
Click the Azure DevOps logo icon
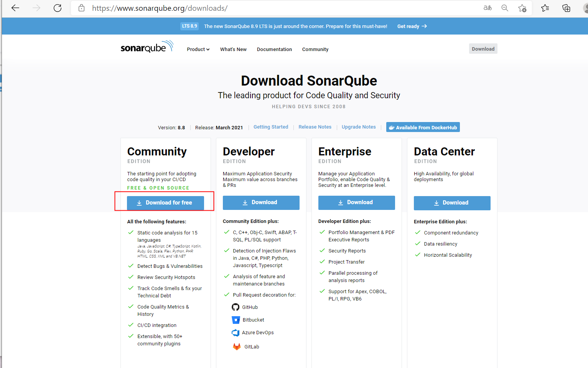(236, 333)
